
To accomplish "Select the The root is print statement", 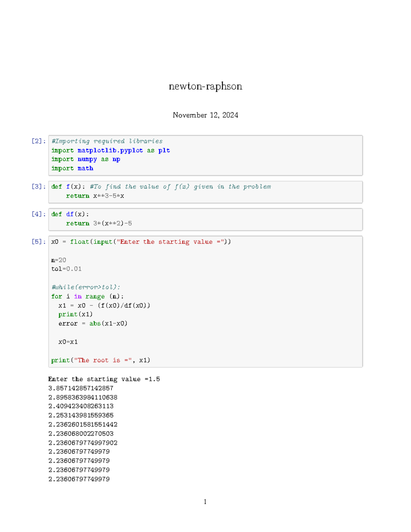I will coord(101,360).
